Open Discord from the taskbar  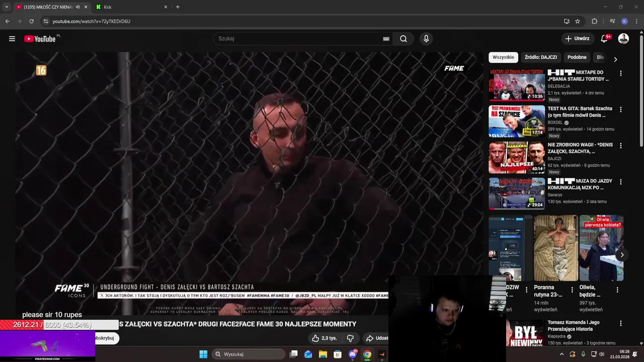[x=353, y=354]
